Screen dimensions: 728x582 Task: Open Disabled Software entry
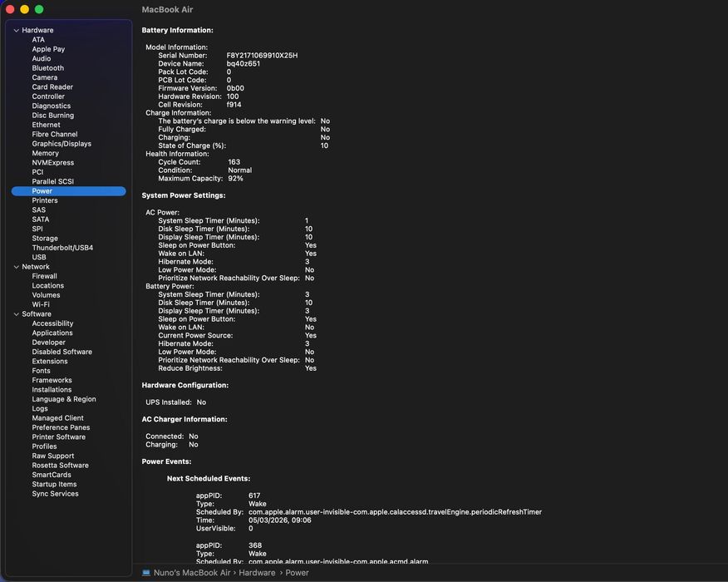61,352
